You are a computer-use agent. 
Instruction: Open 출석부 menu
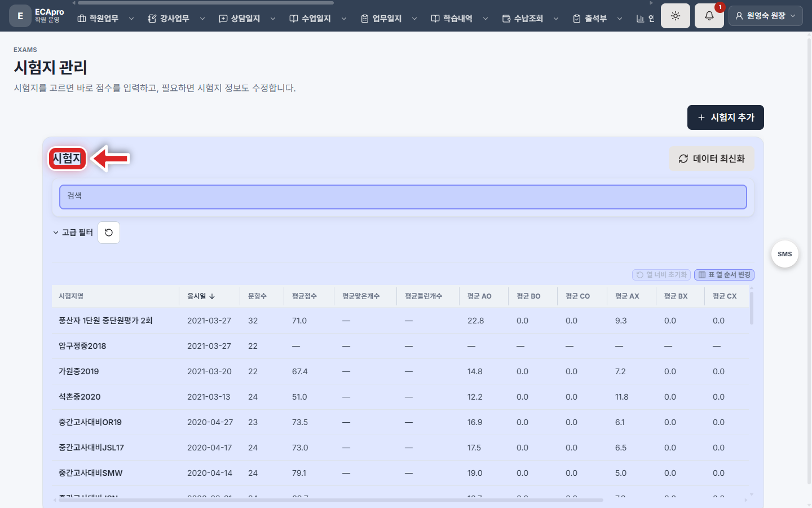coord(590,19)
